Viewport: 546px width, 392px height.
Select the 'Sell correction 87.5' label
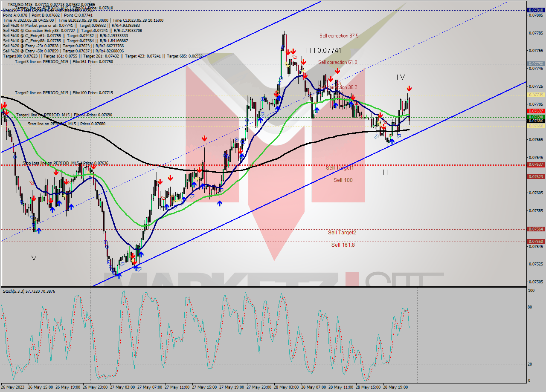339,36
